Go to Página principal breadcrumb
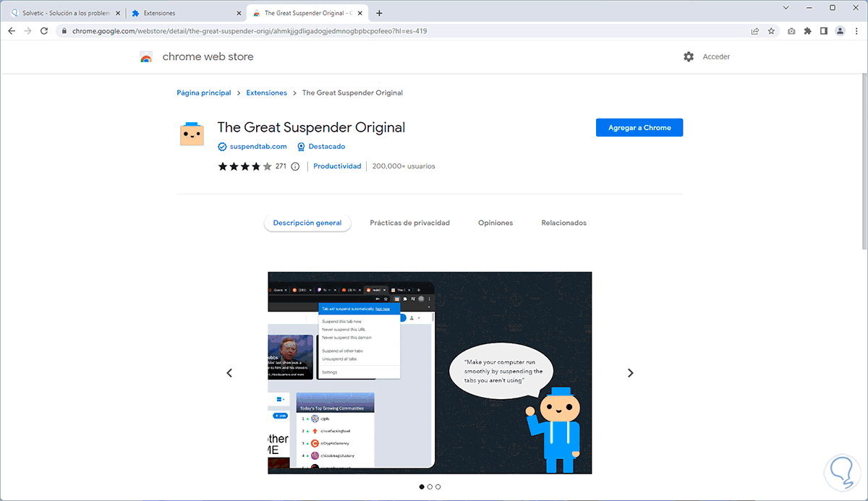This screenshot has width=868, height=501. pos(204,93)
